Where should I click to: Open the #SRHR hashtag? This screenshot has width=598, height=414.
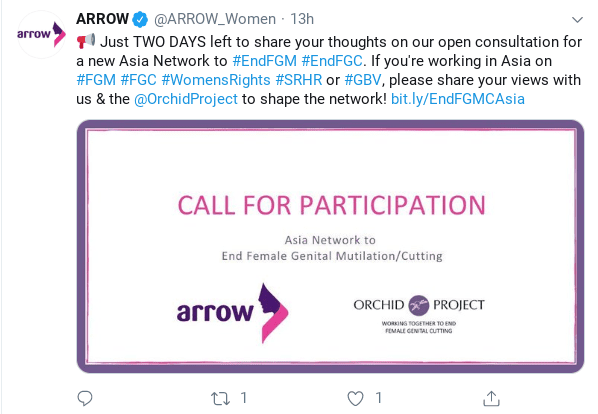click(x=299, y=80)
